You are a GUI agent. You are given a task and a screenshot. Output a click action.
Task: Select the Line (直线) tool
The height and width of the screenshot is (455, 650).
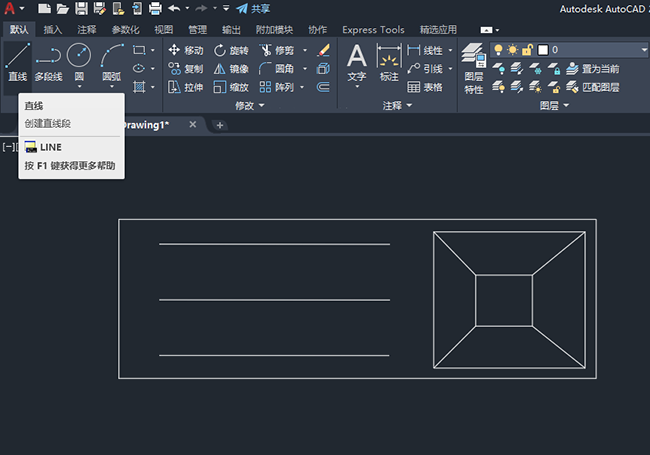point(17,61)
